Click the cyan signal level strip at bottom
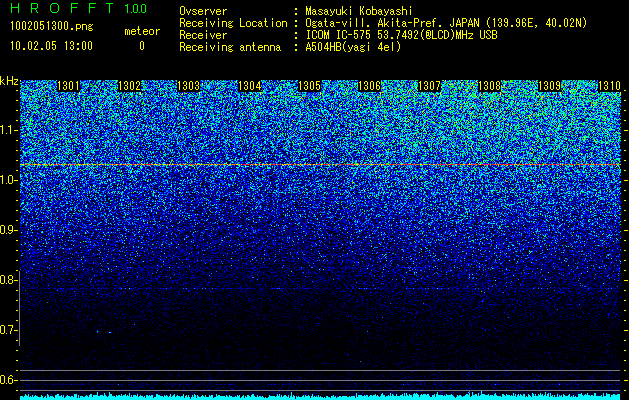This screenshot has height=400, width=629. tap(320, 396)
